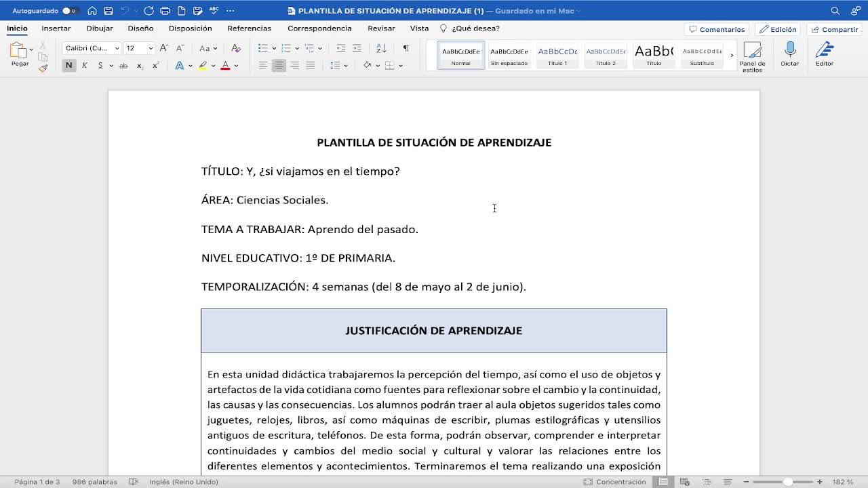Start dictation with the Dictar microphone
The width and height of the screenshot is (868, 488).
click(x=790, y=54)
